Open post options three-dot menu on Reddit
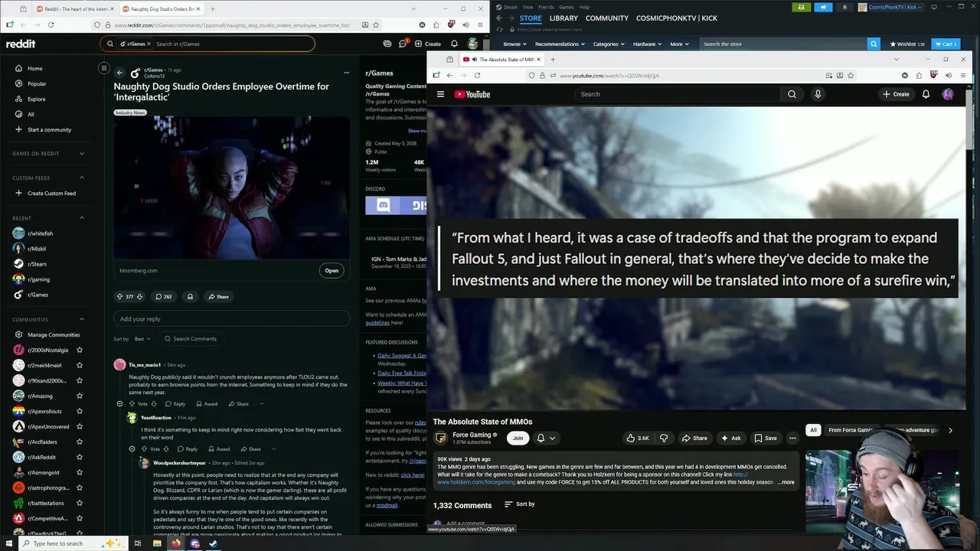This screenshot has width=980, height=551. pyautogui.click(x=347, y=73)
